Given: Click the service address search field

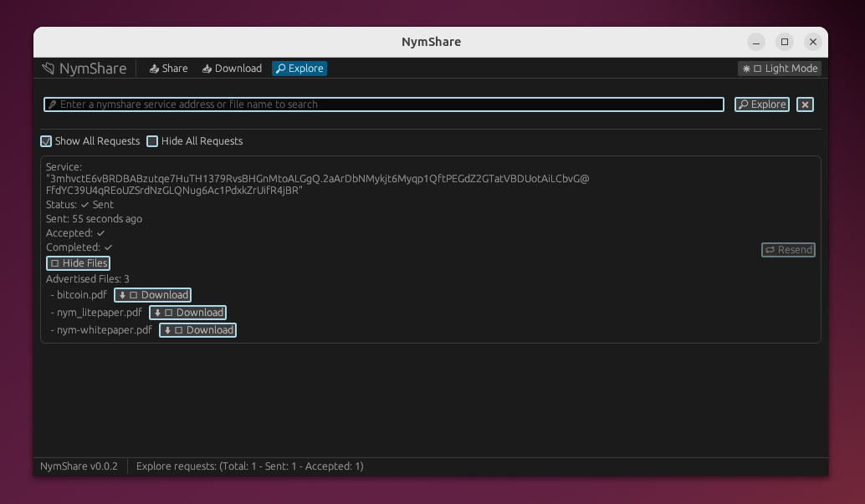Looking at the screenshot, I should pos(385,104).
